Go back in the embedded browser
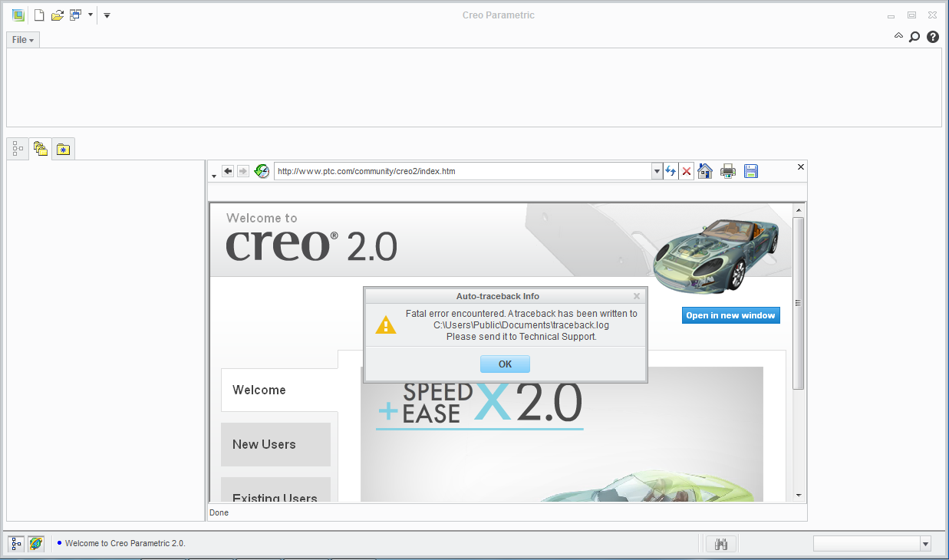 (228, 171)
